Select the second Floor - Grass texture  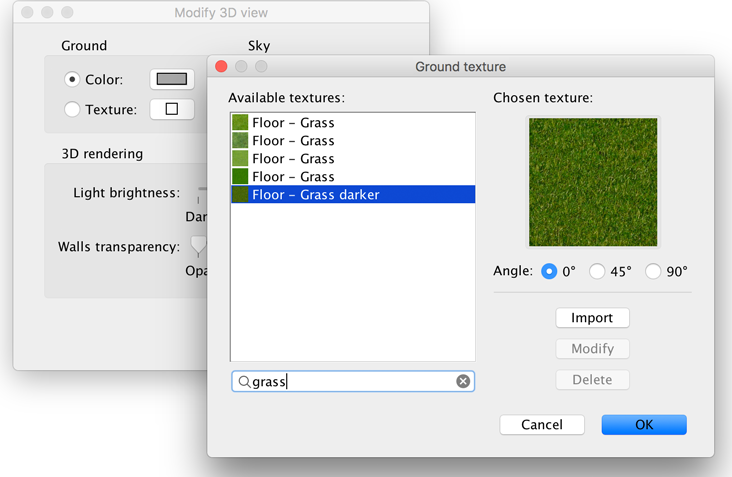click(293, 141)
